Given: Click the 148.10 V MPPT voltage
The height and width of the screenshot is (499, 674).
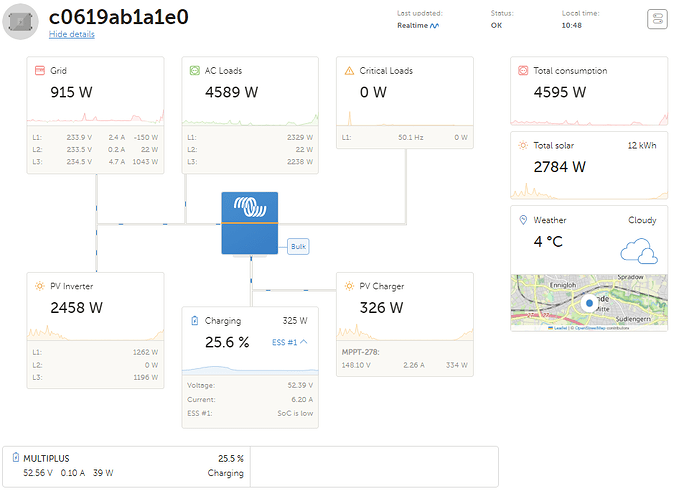Looking at the screenshot, I should pos(356,365).
